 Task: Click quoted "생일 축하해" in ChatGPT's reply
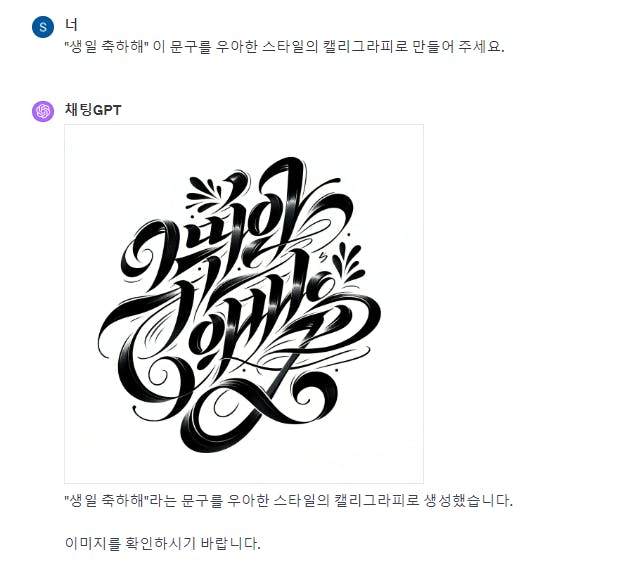107,501
